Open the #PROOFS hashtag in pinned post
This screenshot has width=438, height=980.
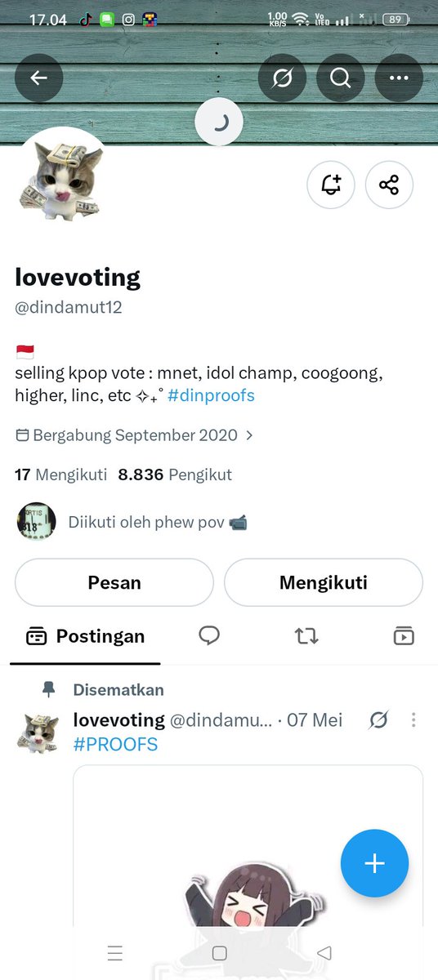pyautogui.click(x=115, y=744)
